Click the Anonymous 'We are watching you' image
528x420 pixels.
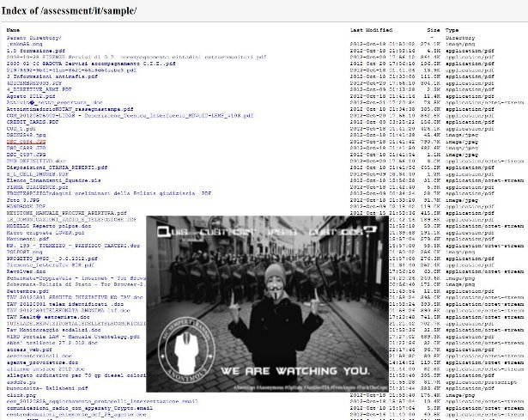267,304
